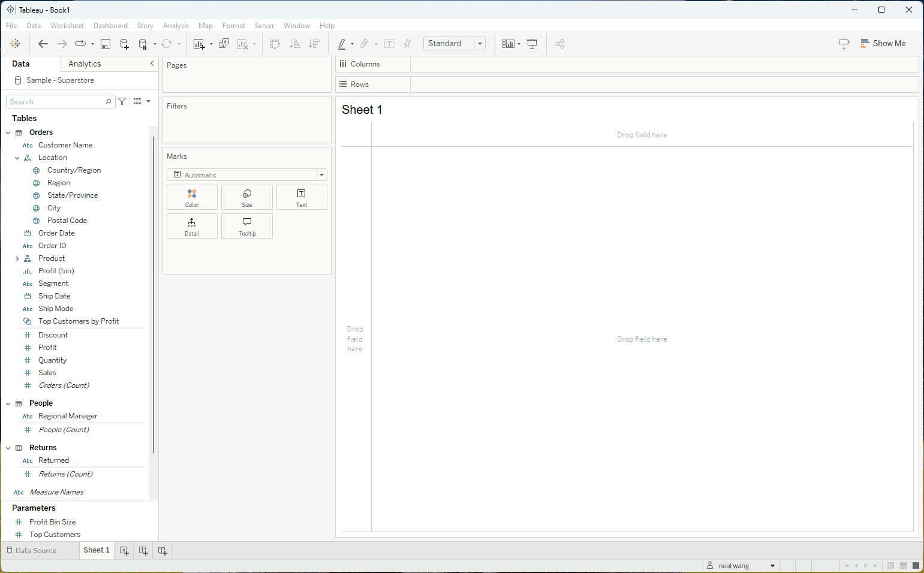Open the Analysis menu

pyautogui.click(x=176, y=26)
